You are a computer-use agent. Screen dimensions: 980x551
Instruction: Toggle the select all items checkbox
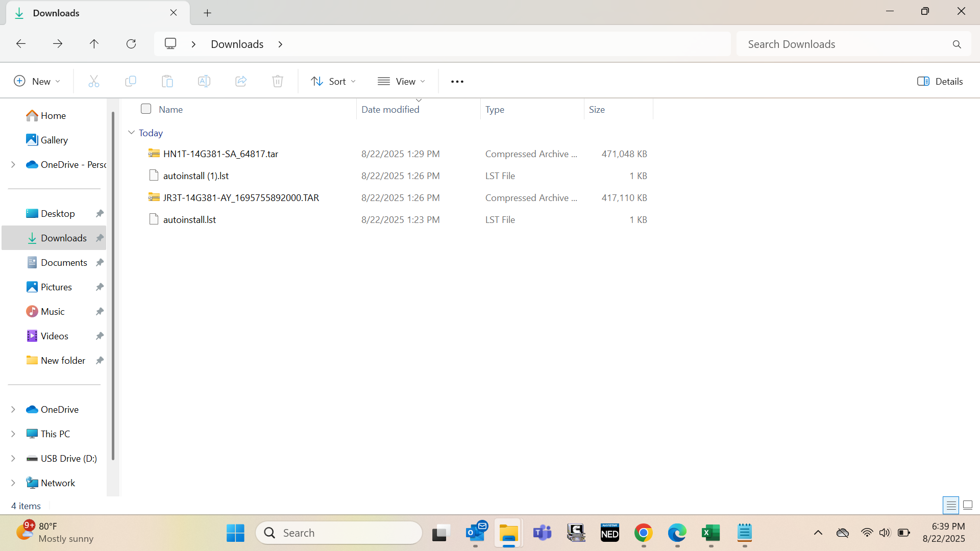tap(146, 109)
